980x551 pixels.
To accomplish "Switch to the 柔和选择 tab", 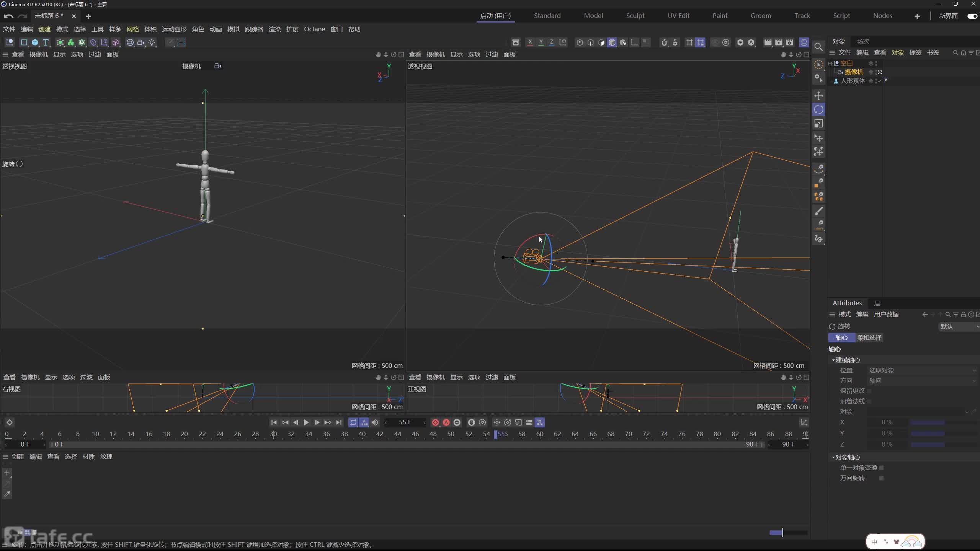I will (x=869, y=337).
